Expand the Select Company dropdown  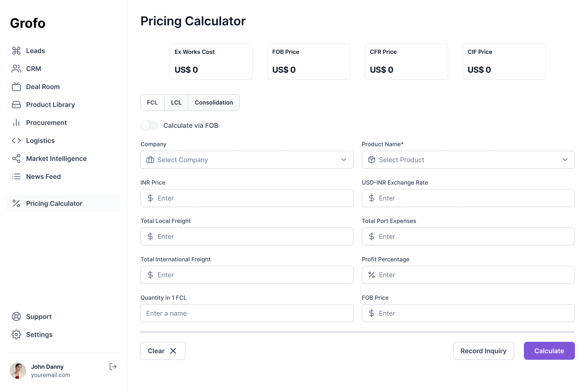[247, 160]
